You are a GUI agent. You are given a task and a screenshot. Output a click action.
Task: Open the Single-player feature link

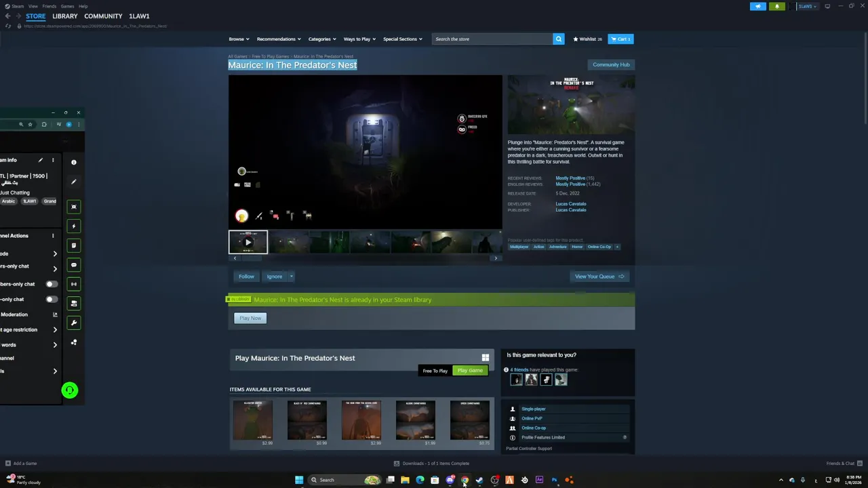pyautogui.click(x=533, y=409)
